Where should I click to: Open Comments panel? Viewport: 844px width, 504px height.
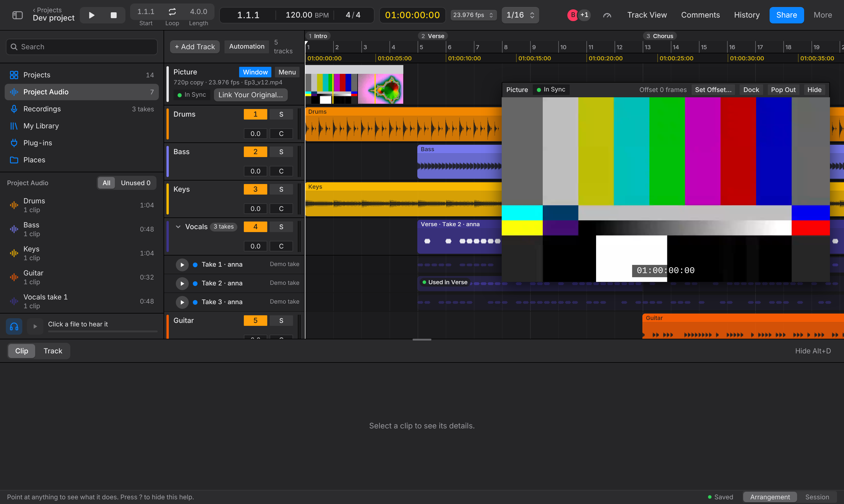(700, 15)
